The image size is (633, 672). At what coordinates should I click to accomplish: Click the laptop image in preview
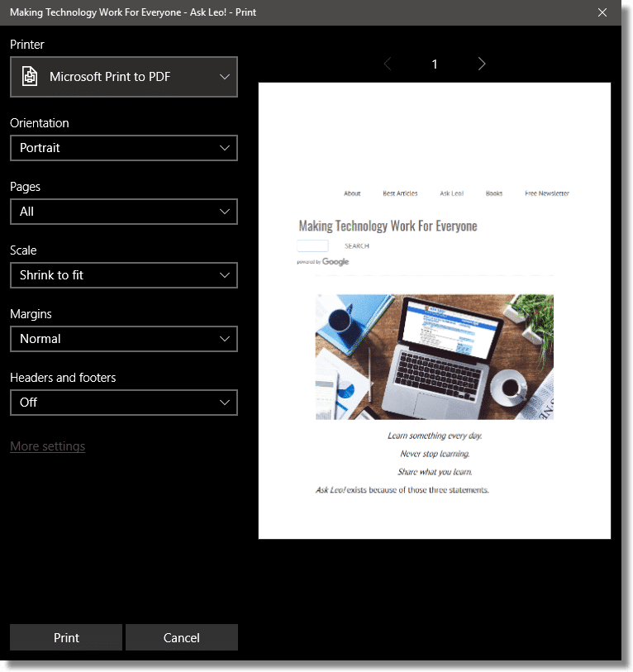pos(434,357)
